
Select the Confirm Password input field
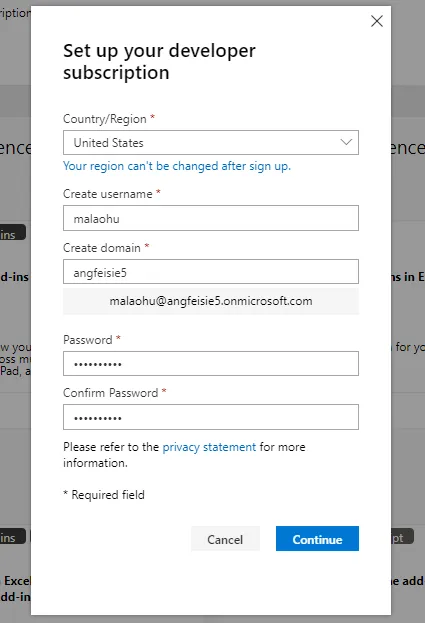211,417
